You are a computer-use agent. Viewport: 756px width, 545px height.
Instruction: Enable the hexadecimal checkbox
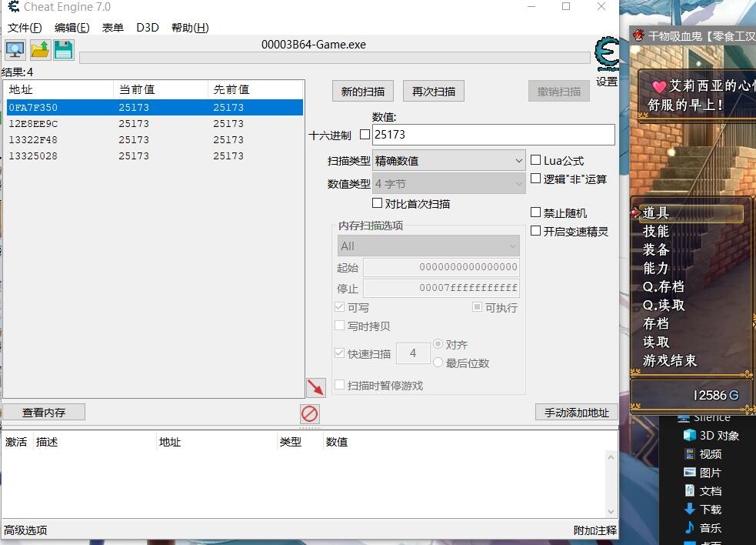coord(365,135)
